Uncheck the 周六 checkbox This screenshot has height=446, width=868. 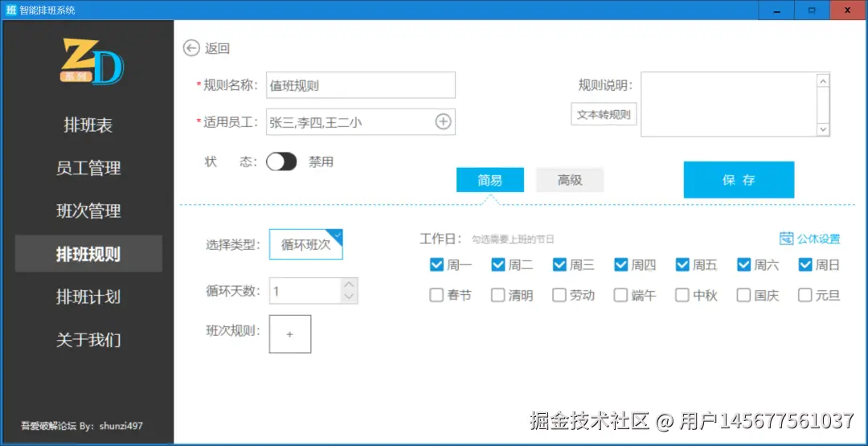(x=743, y=266)
